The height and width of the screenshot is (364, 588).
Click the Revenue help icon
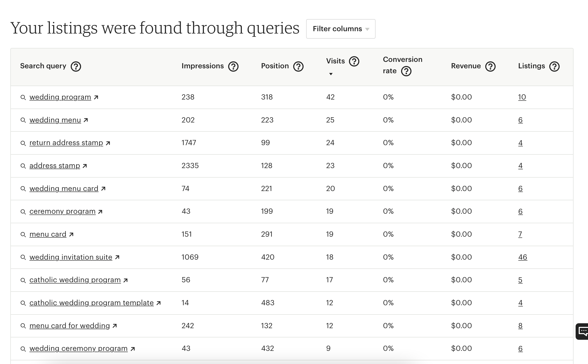point(490,67)
